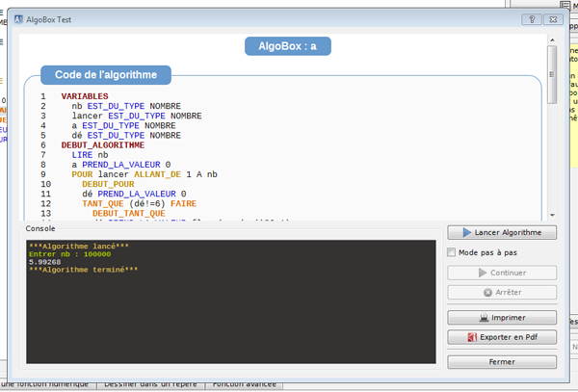The height and width of the screenshot is (392, 578).
Task: Click the 'a PREND_LA_VALEUR 0' line
Action: tap(121, 165)
